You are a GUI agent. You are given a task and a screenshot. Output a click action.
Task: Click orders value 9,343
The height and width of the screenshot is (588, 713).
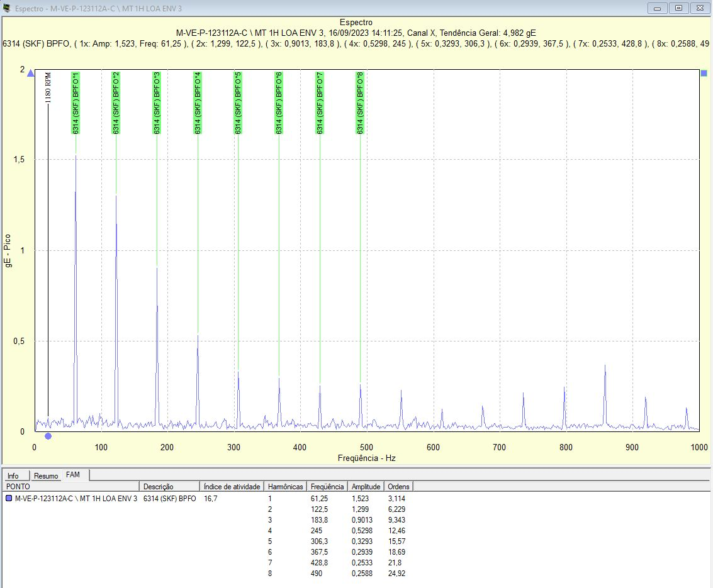(x=396, y=520)
